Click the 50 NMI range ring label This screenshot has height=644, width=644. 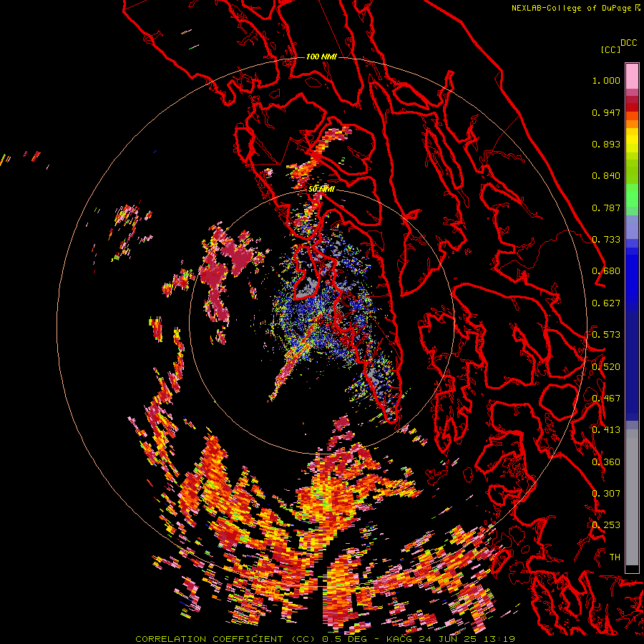(x=321, y=189)
